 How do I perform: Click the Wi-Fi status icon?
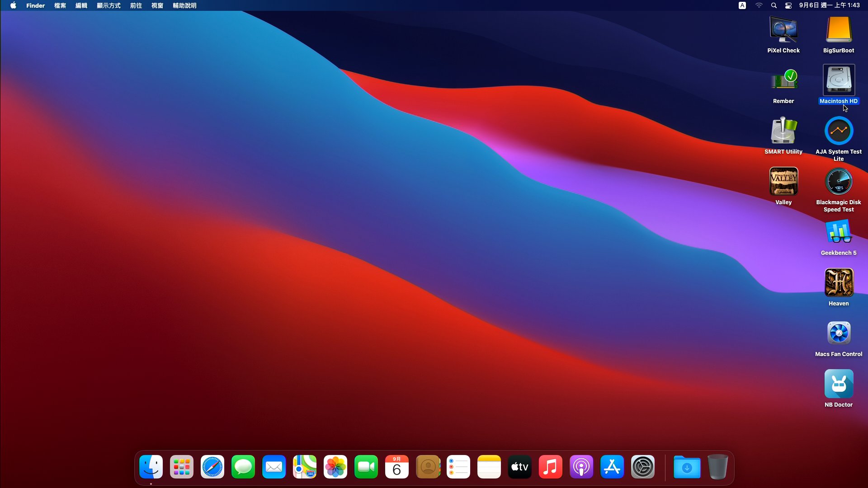point(759,5)
